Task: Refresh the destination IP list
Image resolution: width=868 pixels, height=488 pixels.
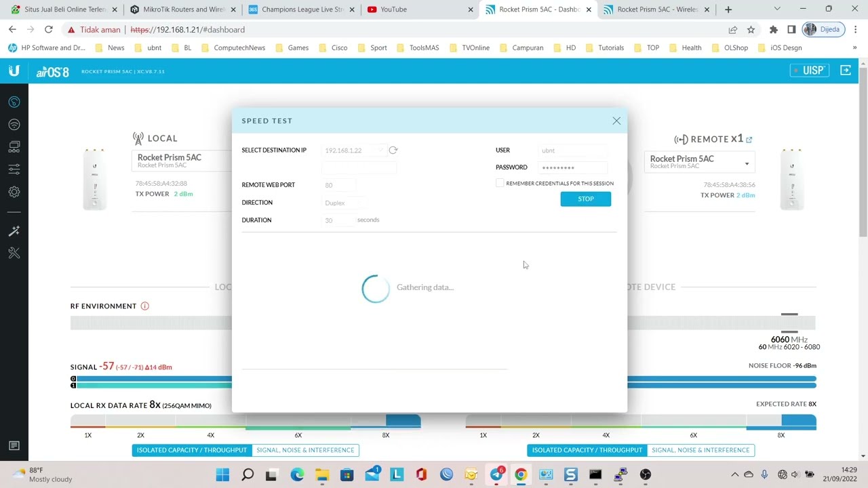Action: pos(393,150)
